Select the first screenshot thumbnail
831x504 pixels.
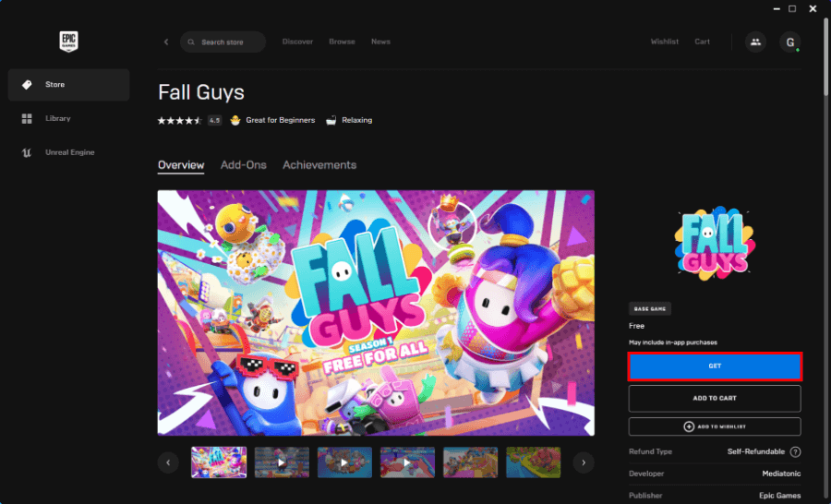[x=219, y=462]
